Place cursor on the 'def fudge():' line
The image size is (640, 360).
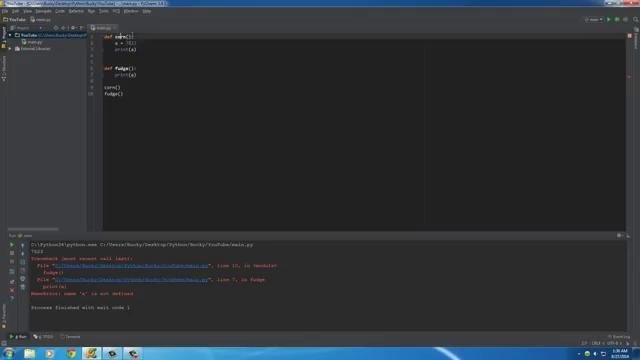click(120, 69)
